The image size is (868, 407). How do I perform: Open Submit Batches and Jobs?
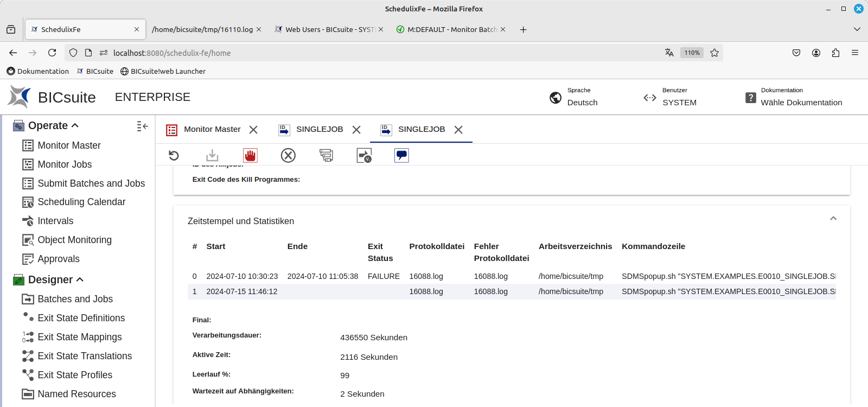pyautogui.click(x=91, y=183)
